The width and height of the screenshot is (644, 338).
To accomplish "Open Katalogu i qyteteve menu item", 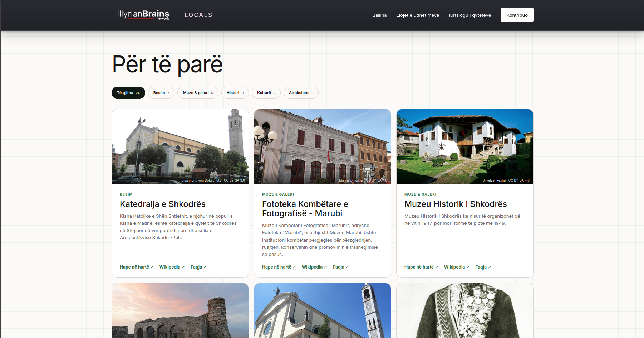I will point(470,15).
